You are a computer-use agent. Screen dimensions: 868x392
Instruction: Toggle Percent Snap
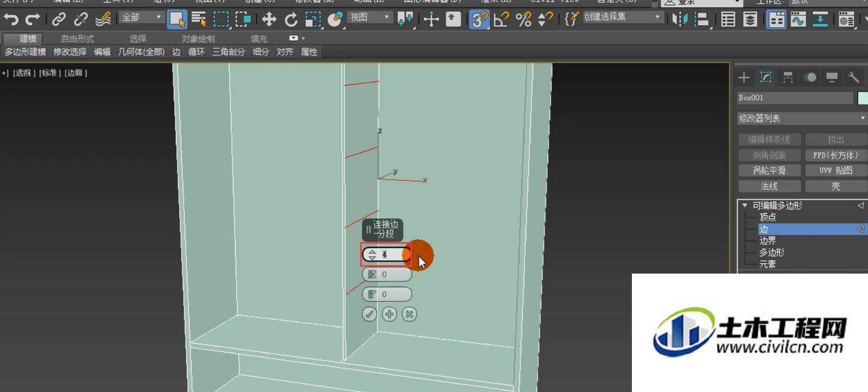click(524, 20)
